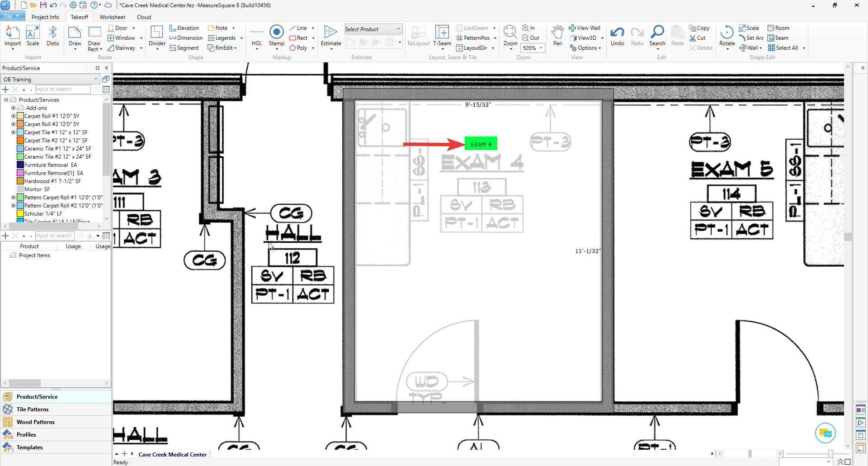Click the Furniture Removal[1] magenta swatch

(x=20, y=173)
